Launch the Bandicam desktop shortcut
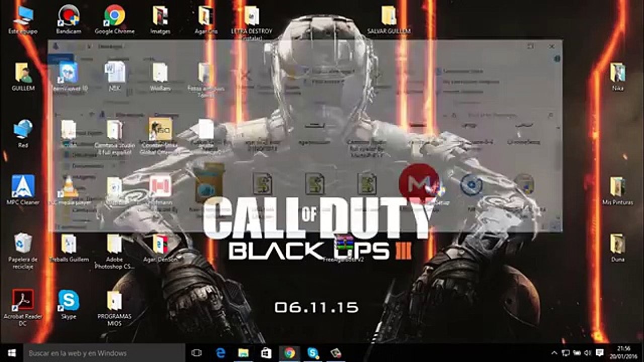This screenshot has width=644, height=362. click(68, 20)
